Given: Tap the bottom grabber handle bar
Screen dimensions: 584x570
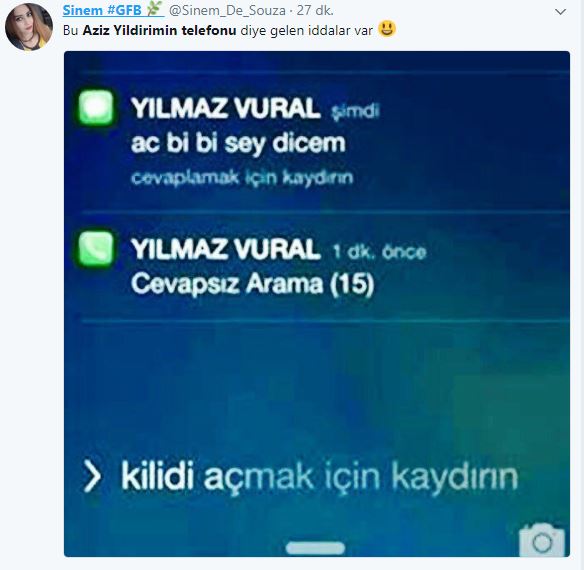Looking at the screenshot, I should [315, 548].
